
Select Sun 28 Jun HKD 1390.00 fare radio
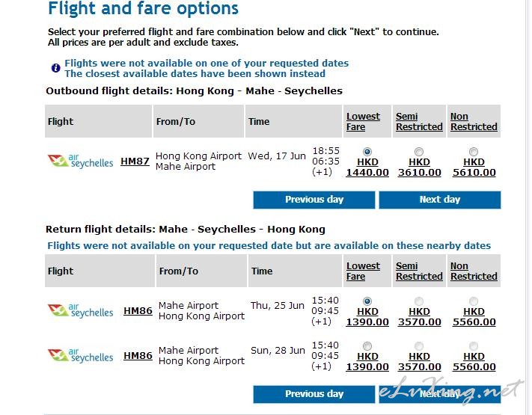coord(367,345)
